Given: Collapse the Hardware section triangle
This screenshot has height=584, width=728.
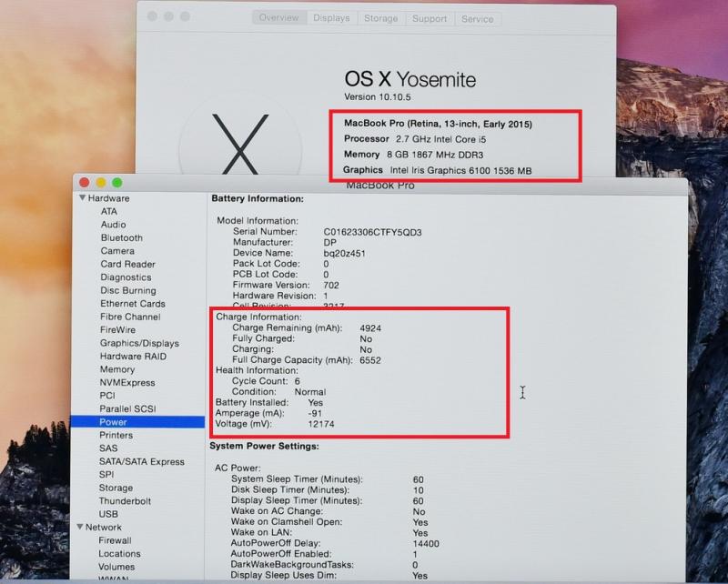Looking at the screenshot, I should click(82, 198).
